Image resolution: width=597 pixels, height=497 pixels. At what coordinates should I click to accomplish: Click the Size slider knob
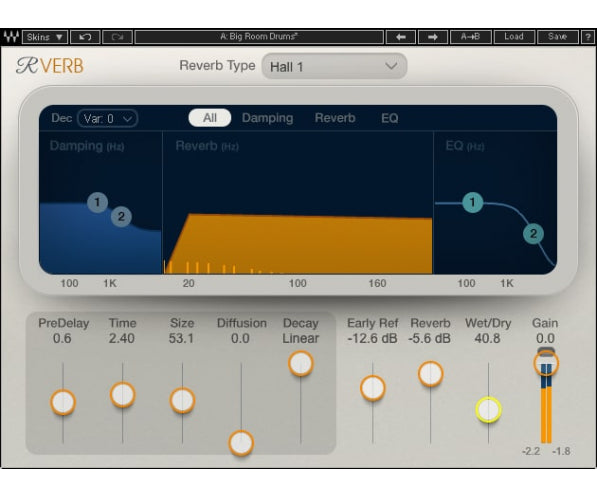(182, 401)
